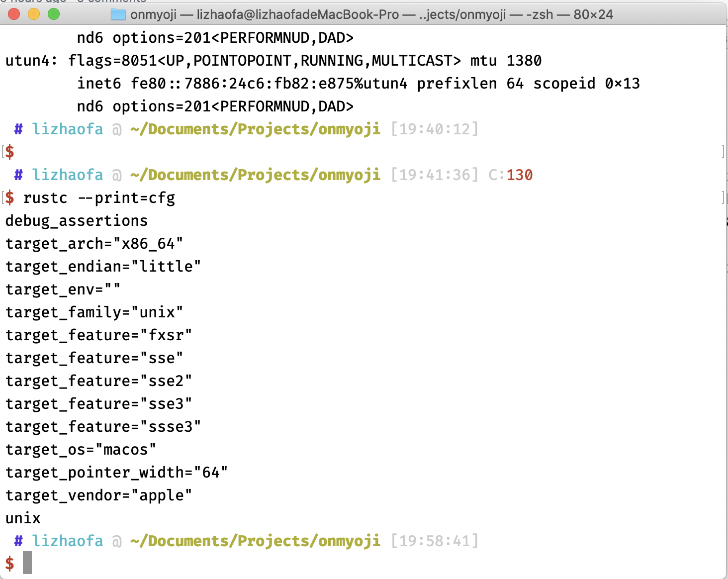Click the rustc --print=cfg command text
This screenshot has height=579, width=728.
[99, 197]
